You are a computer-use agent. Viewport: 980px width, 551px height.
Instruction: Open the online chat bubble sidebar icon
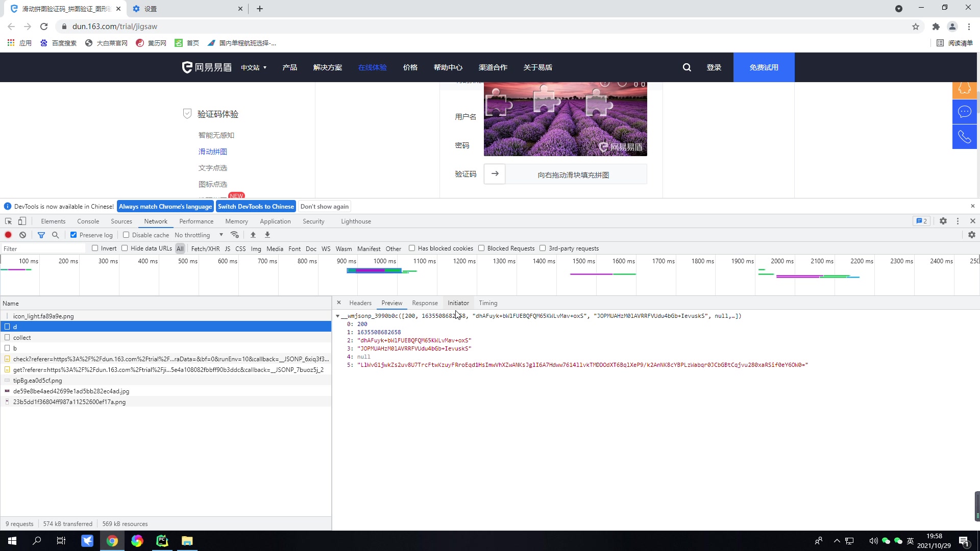click(x=965, y=112)
